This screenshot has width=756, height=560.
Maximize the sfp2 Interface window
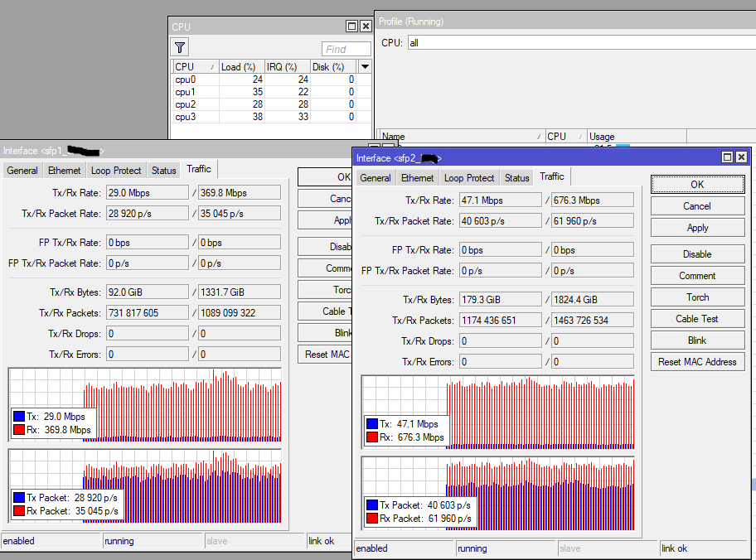click(728, 157)
